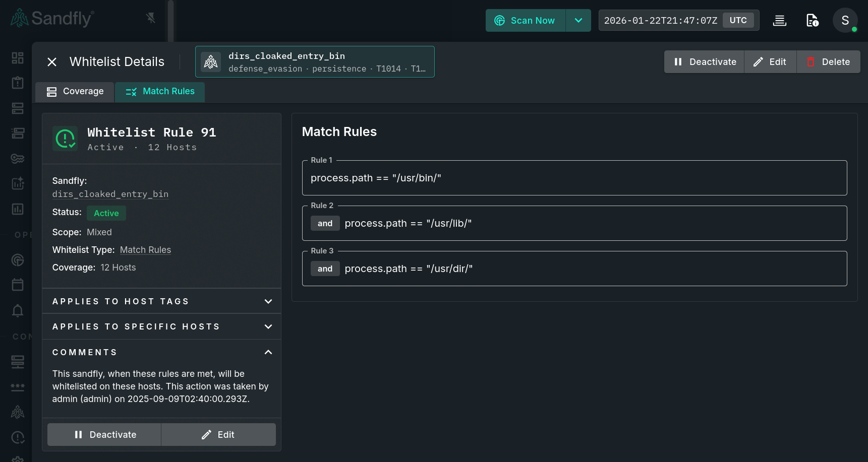The width and height of the screenshot is (868, 462).
Task: Open the hosts icon in the left sidebar
Action: pos(17,108)
